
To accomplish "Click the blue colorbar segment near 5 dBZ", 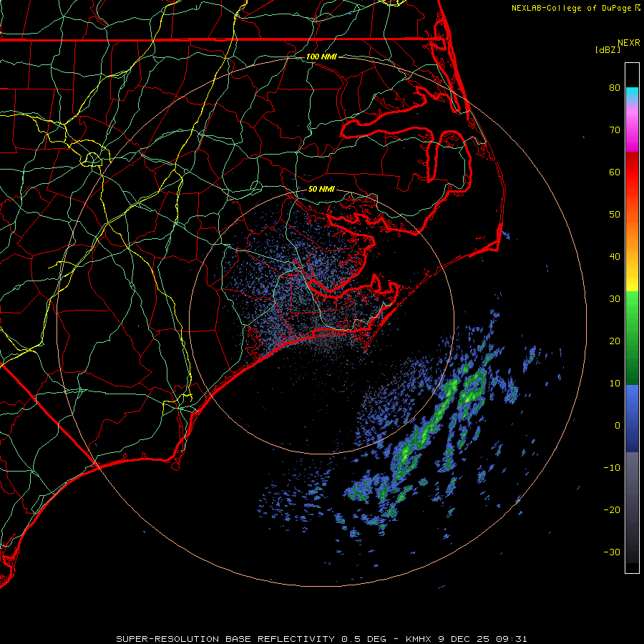I will (x=632, y=404).
